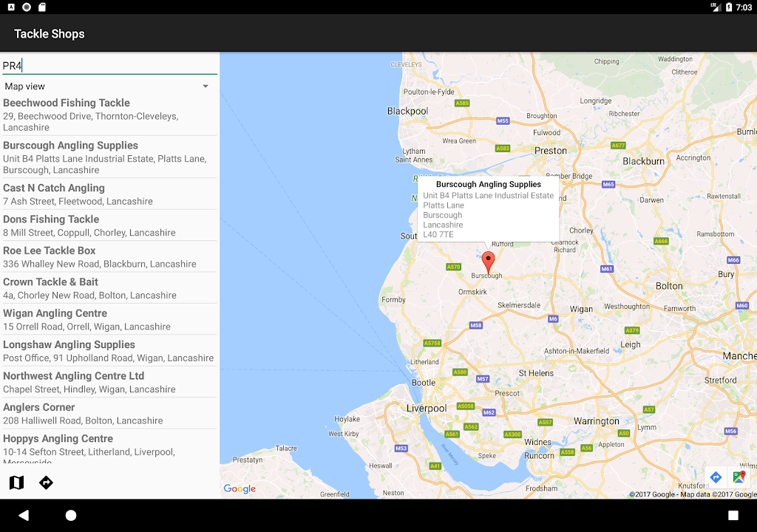Tap the red map marker at Burscough

click(488, 262)
